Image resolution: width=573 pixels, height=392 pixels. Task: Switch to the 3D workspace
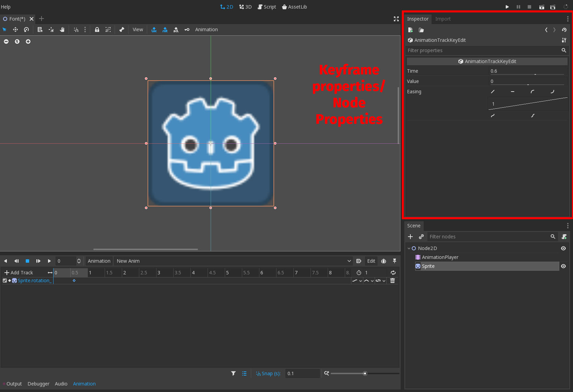tap(245, 7)
